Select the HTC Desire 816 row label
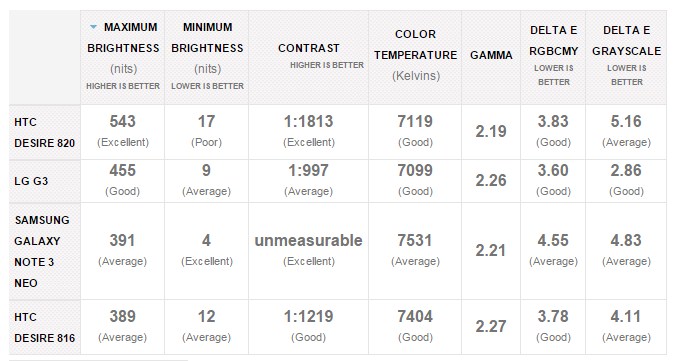Viewport: 674px width, 361px height. 44,327
